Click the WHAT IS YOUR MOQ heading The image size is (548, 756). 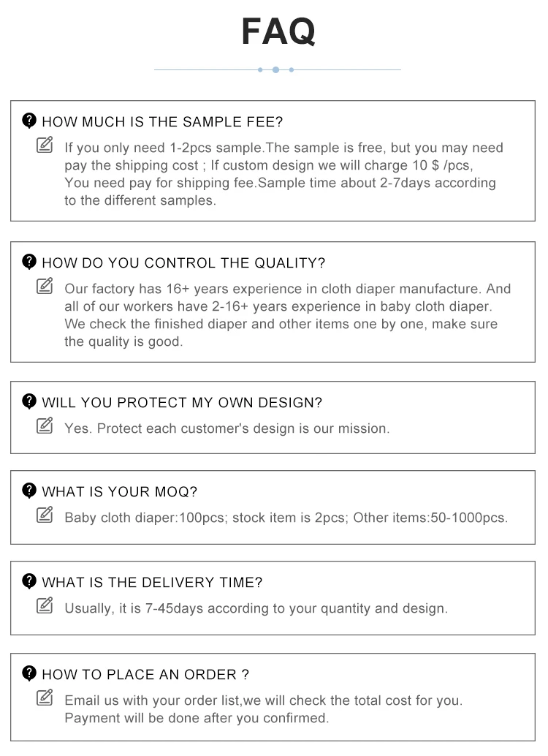point(120,491)
